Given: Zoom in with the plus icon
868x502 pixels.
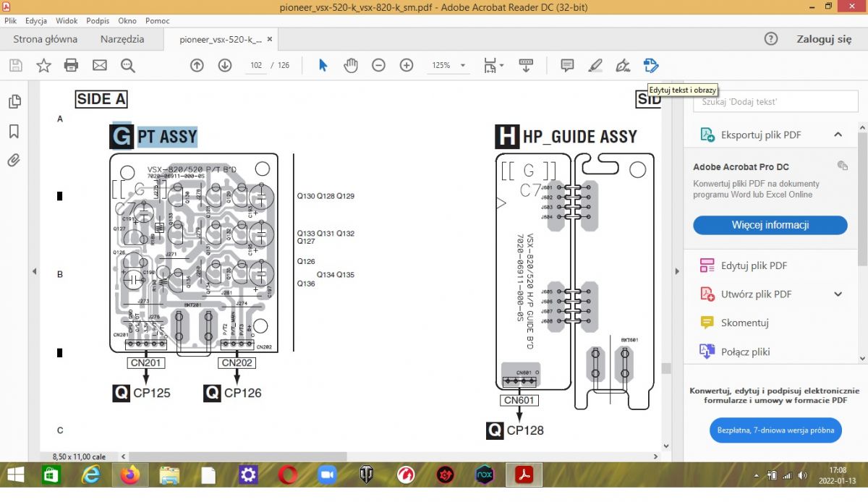Looking at the screenshot, I should (x=407, y=65).
